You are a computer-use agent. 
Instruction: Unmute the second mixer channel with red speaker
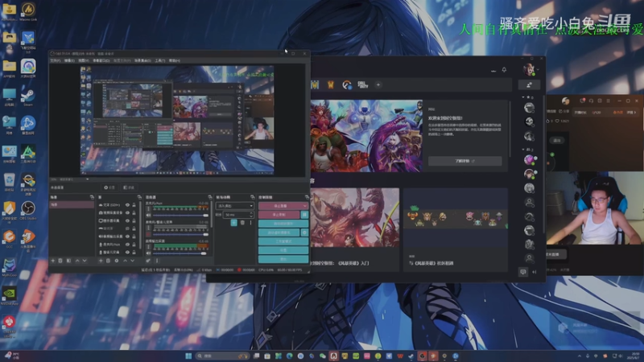coord(149,234)
